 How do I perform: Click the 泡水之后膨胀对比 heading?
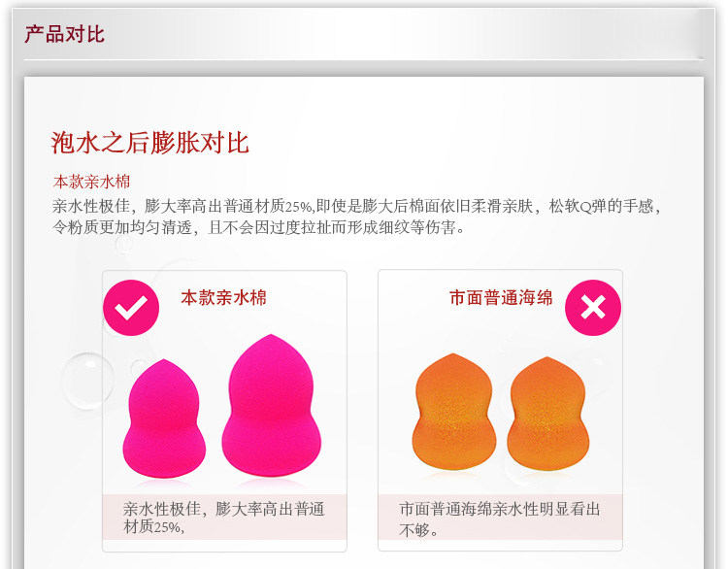click(x=149, y=143)
